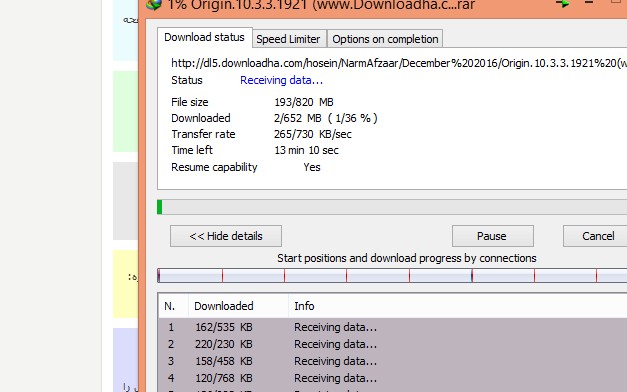This screenshot has height=392, width=627.
Task: Select connection row 3 with 158/458 KB
Action: [x=393, y=361]
